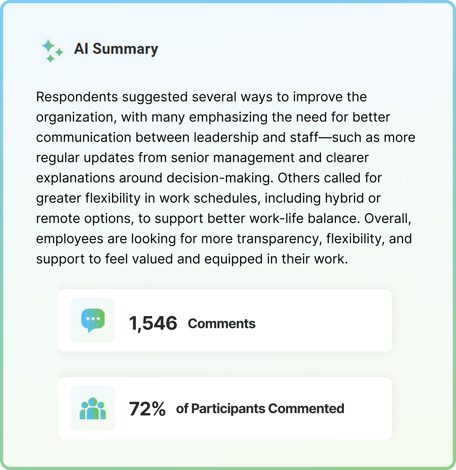The height and width of the screenshot is (470, 456).
Task: Click the green-blue chat bubble icon
Action: (x=93, y=320)
